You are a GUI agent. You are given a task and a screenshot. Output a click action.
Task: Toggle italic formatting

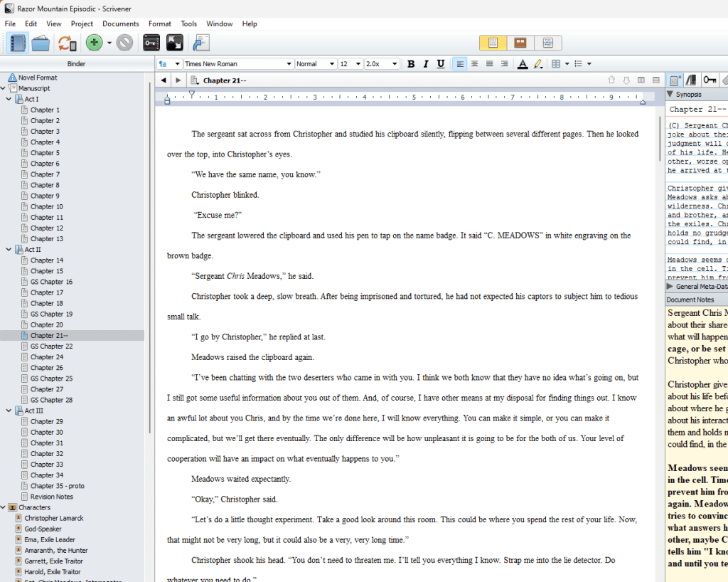pos(426,64)
